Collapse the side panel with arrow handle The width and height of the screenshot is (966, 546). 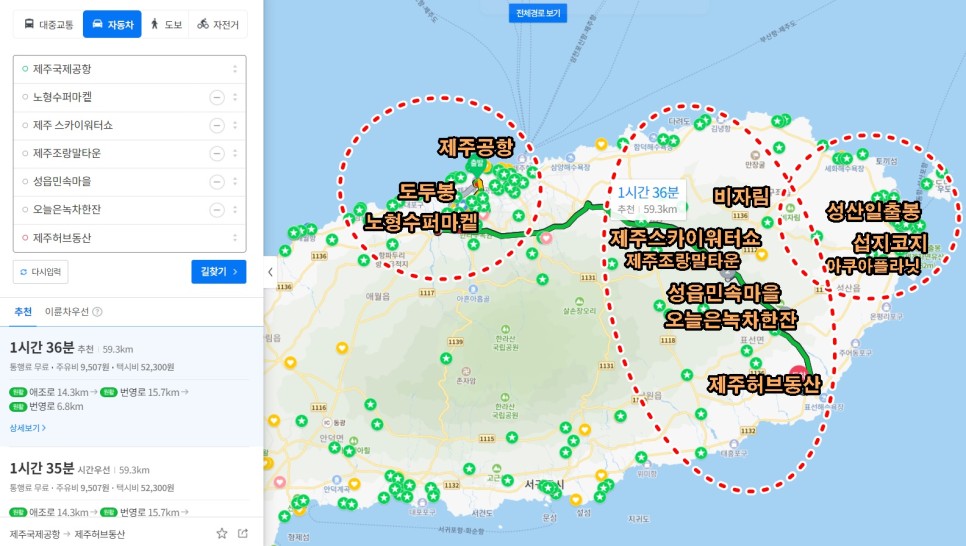(270, 272)
